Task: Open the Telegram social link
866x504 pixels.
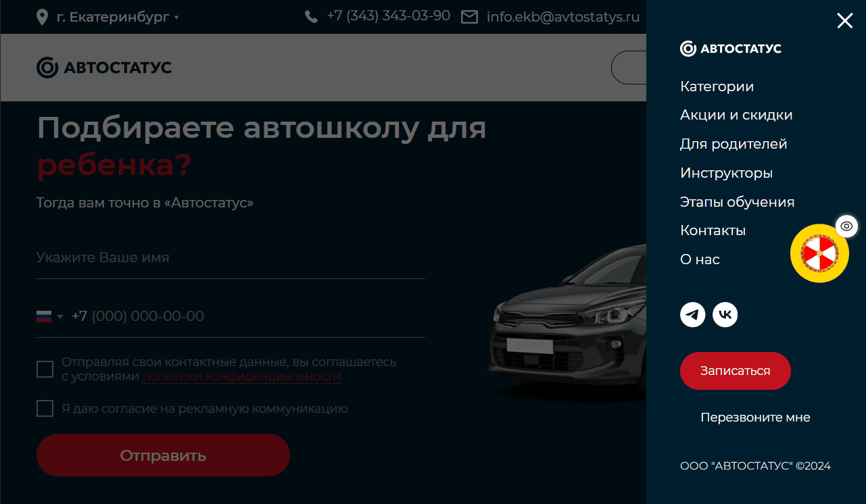Action: 693,315
